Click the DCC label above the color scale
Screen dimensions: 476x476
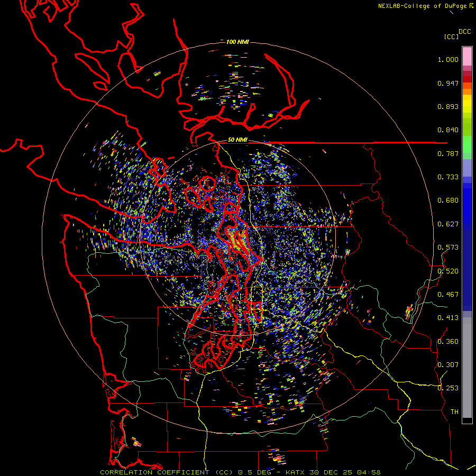pyautogui.click(x=464, y=32)
